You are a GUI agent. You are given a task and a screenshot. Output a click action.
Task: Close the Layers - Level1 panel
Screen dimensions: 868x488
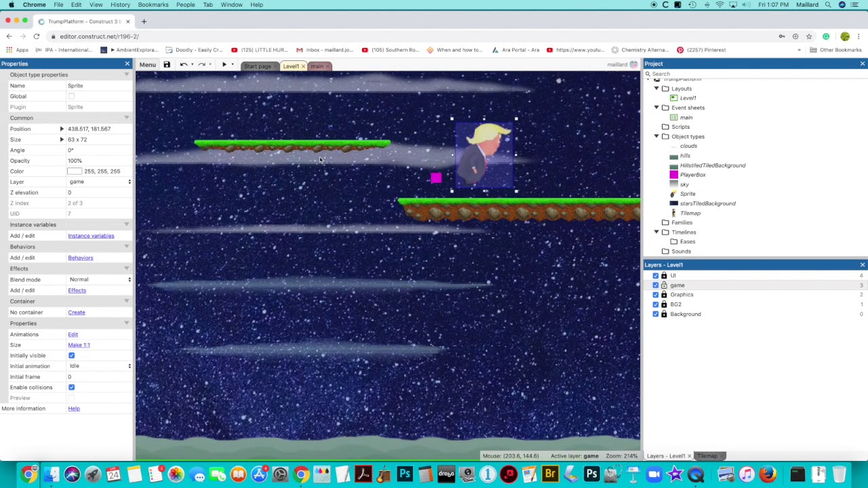point(863,265)
